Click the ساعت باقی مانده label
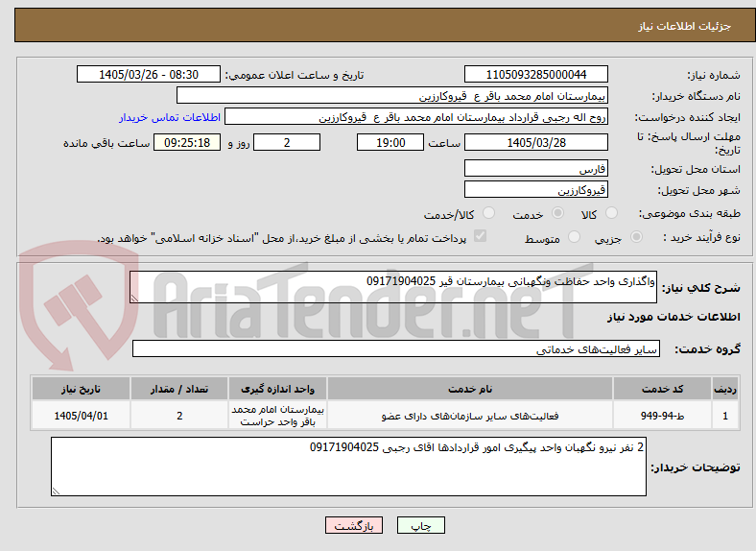This screenshot has width=756, height=551. click(106, 143)
